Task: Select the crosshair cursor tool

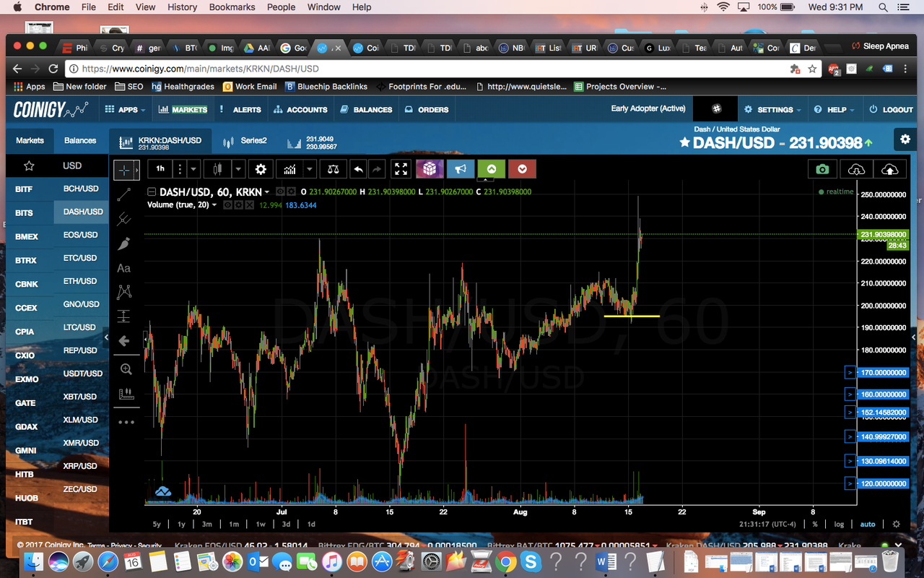Action: (124, 169)
